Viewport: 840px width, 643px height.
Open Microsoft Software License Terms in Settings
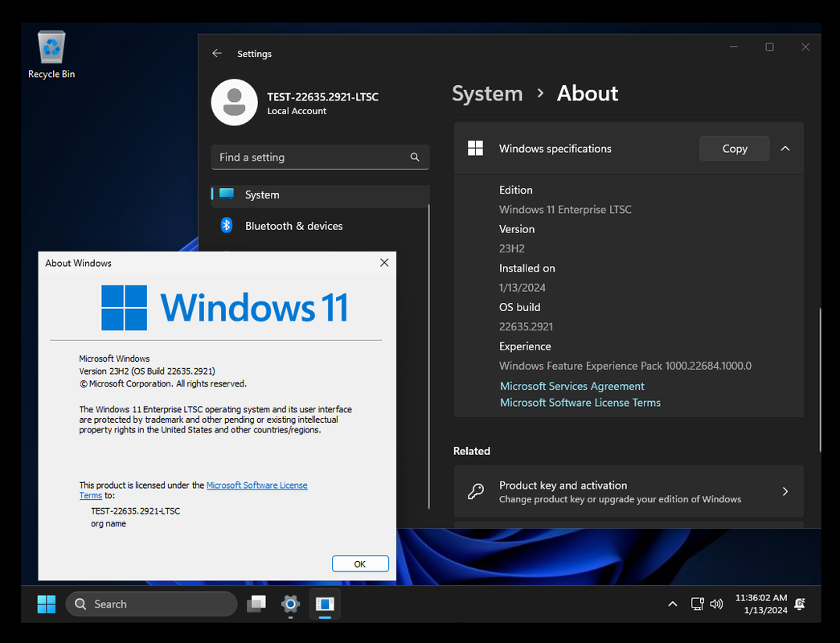(580, 403)
